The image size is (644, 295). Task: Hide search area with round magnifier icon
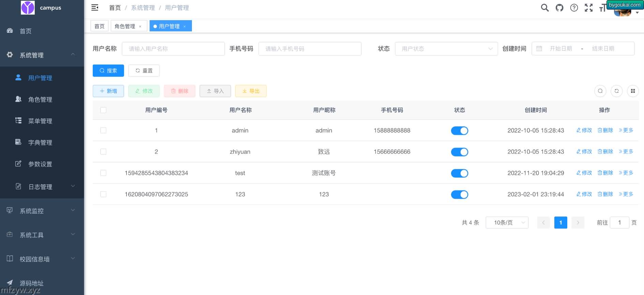600,91
